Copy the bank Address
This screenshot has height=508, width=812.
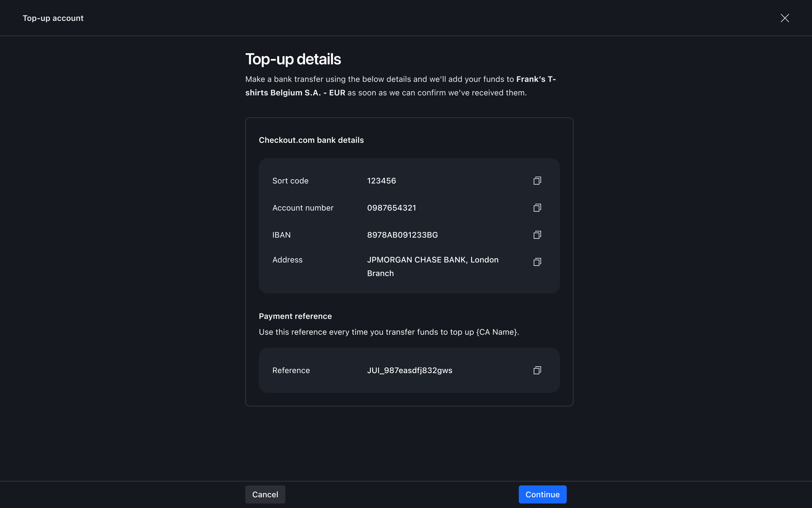537,262
